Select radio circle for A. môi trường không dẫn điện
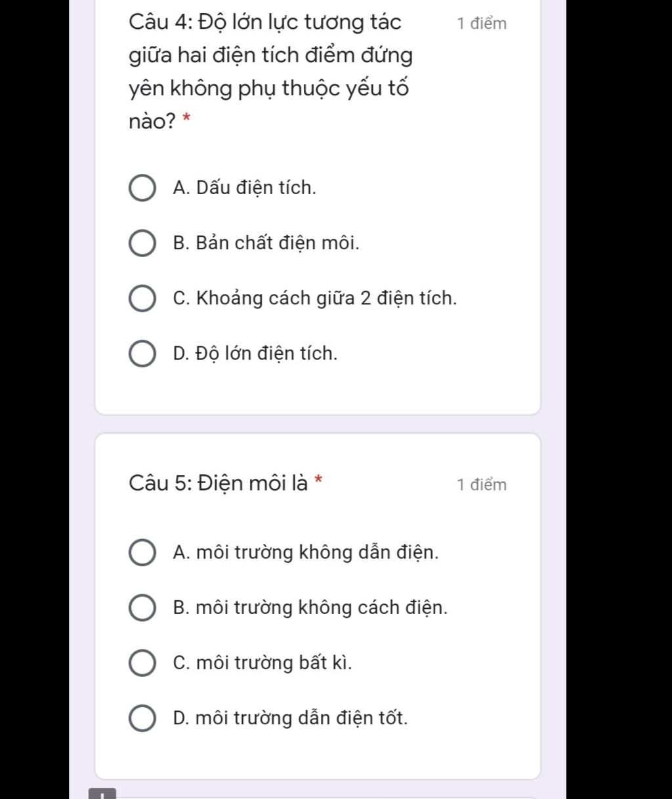 point(141,553)
